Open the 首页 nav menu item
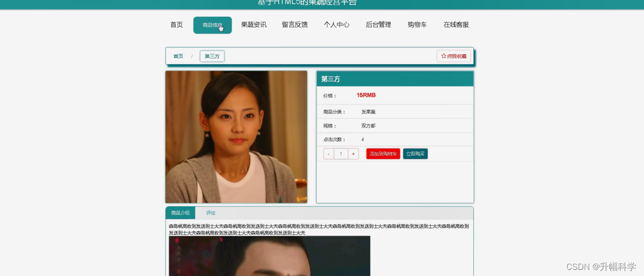This screenshot has height=276, width=644. 177,24
